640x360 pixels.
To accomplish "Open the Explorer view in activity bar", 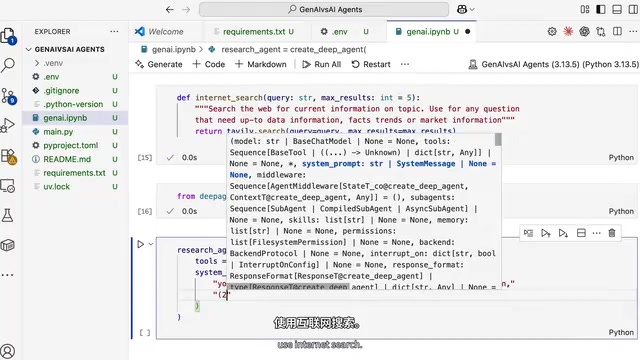I will point(8,36).
